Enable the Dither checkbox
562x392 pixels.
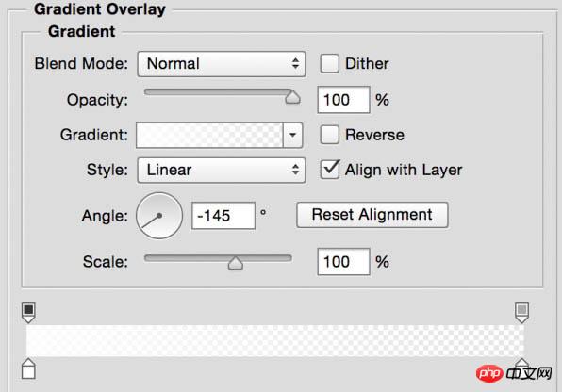pos(329,63)
